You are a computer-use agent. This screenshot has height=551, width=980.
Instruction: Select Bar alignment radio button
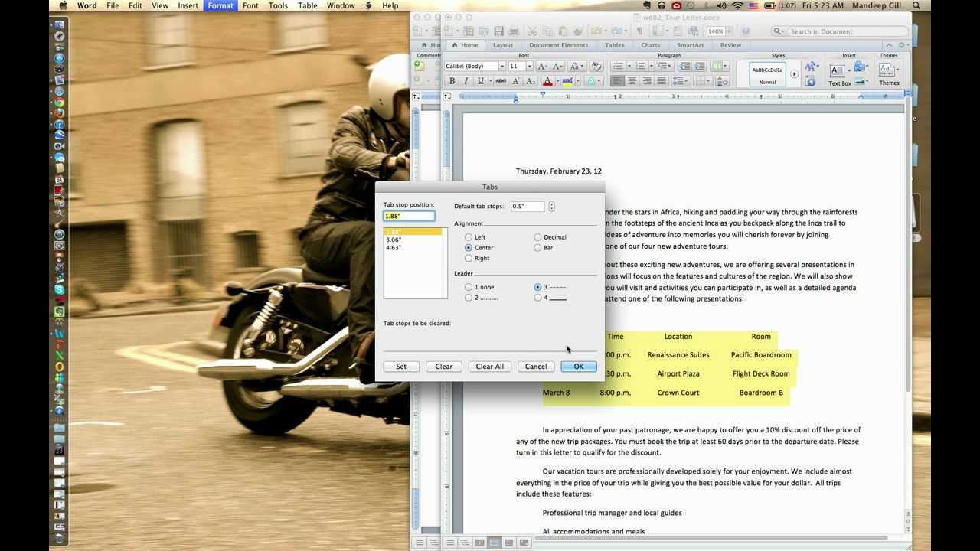(537, 248)
